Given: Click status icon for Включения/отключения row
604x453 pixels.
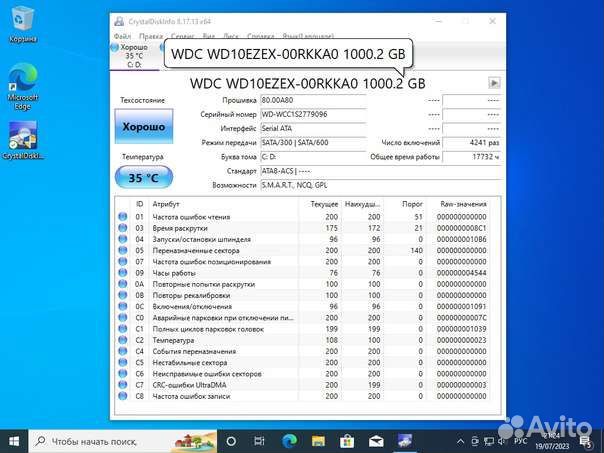Looking at the screenshot, I should tap(123, 306).
